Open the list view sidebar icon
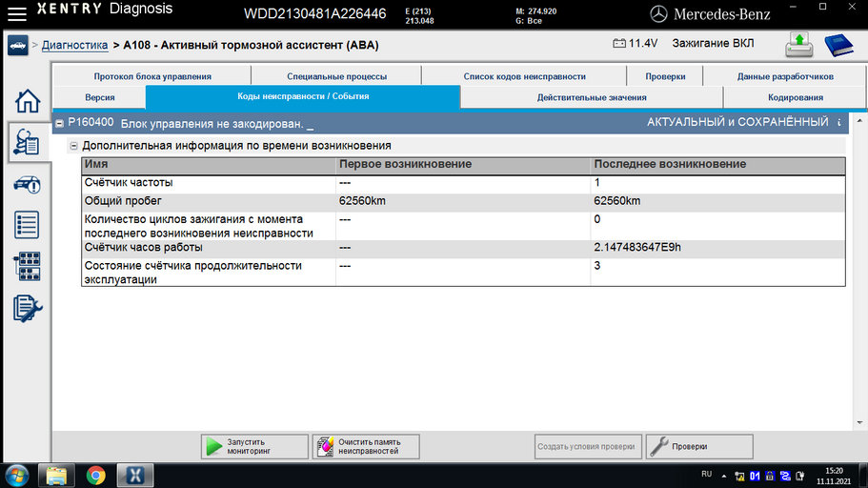The image size is (868, 488). click(x=27, y=225)
